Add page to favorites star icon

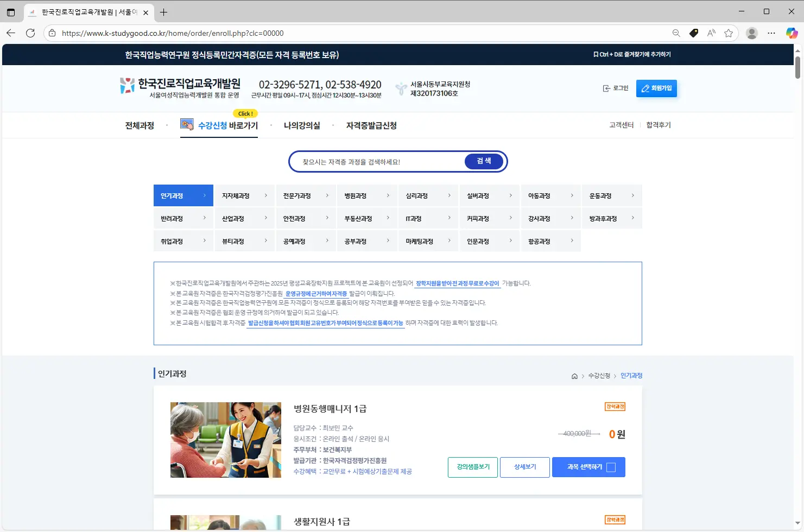point(729,33)
